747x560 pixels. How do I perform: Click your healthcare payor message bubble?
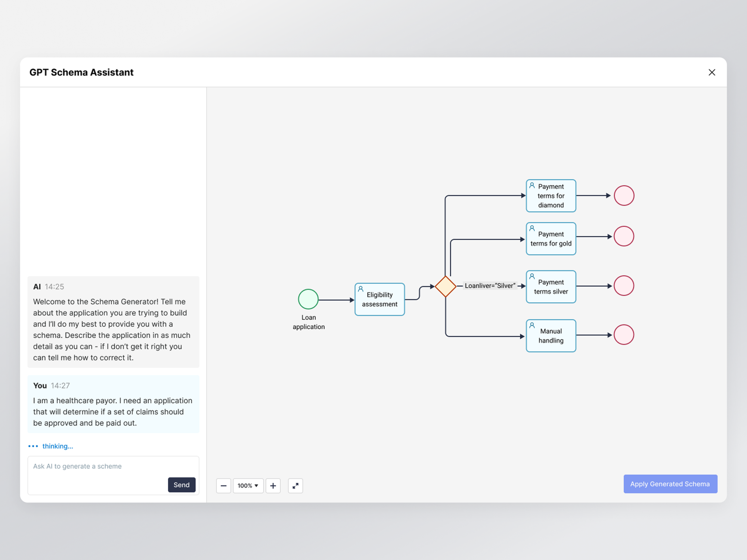(113, 404)
